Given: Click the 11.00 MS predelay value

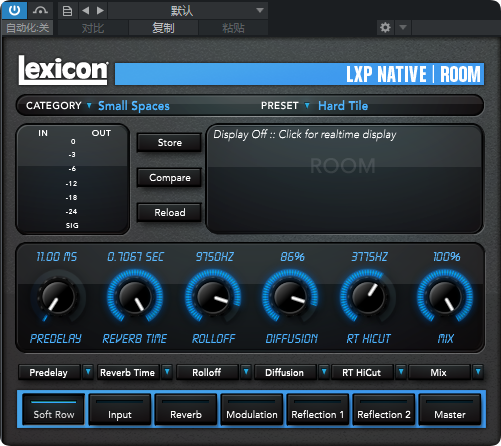Looking at the screenshot, I should 57,257.
